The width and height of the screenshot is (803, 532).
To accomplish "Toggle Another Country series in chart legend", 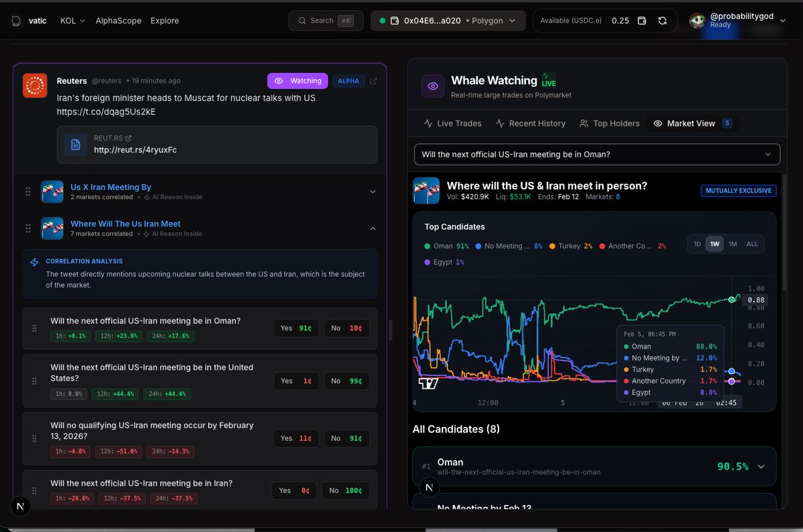I will 632,246.
